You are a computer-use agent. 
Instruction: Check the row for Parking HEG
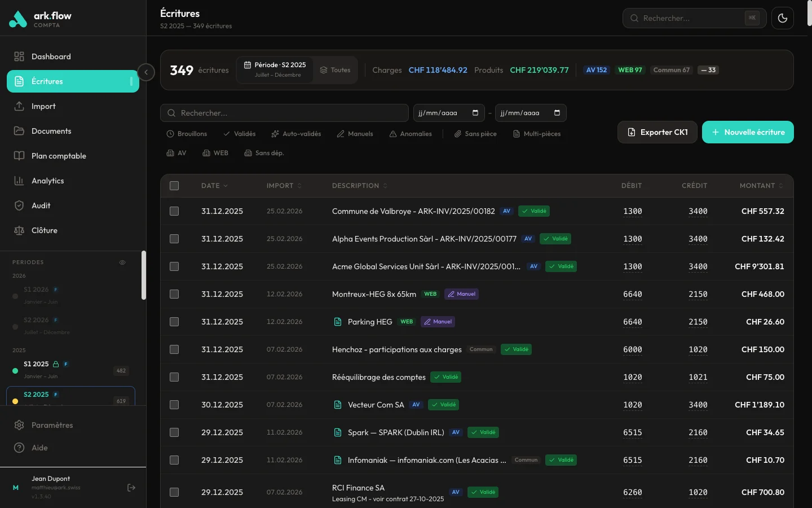174,322
